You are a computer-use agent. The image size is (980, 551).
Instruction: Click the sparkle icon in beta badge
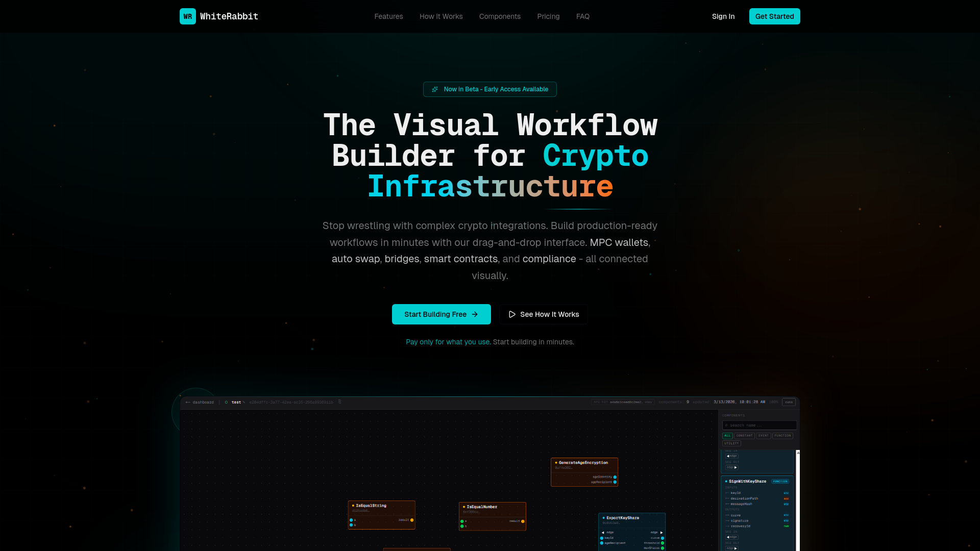point(435,89)
